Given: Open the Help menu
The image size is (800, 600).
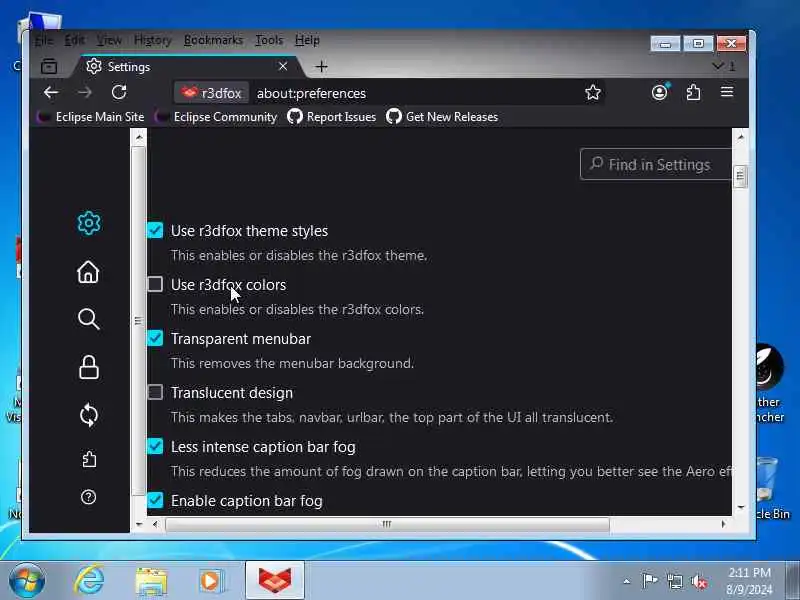Looking at the screenshot, I should coord(307,40).
